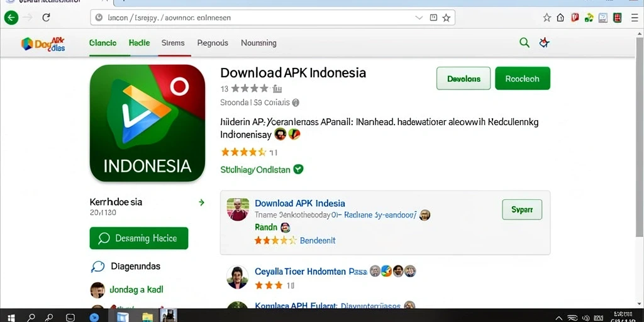
Task: Open the Ceyalla Tioer Hndomten Pasa link
Action: [311, 272]
